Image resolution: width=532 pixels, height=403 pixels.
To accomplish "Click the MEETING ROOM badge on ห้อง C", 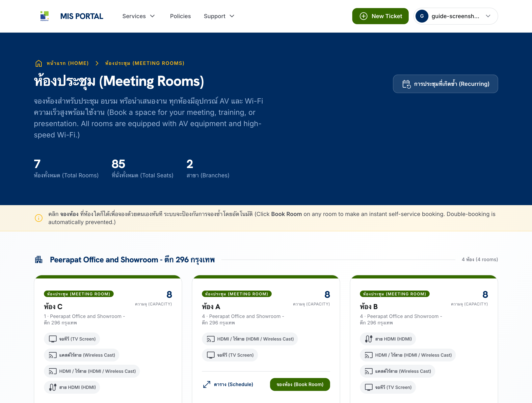I will coord(79,294).
